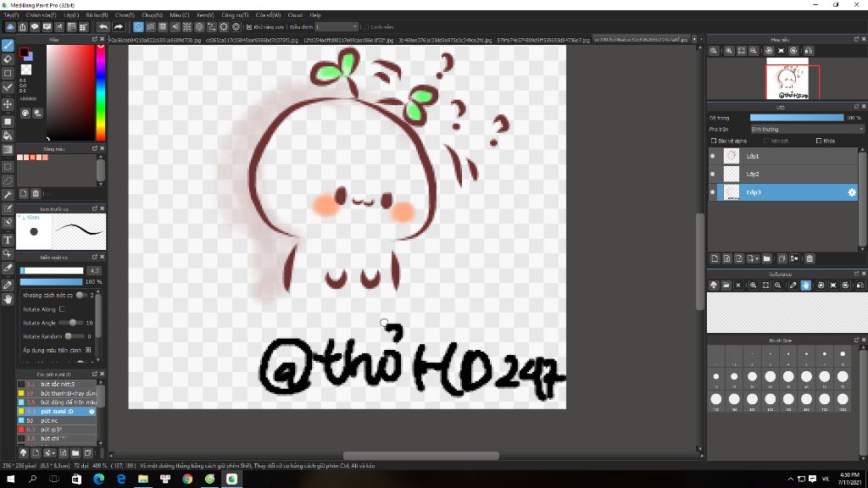This screenshot has width=868, height=488.
Task: Open the Pha trộn blend mode dropdown
Action: pyautogui.click(x=807, y=130)
